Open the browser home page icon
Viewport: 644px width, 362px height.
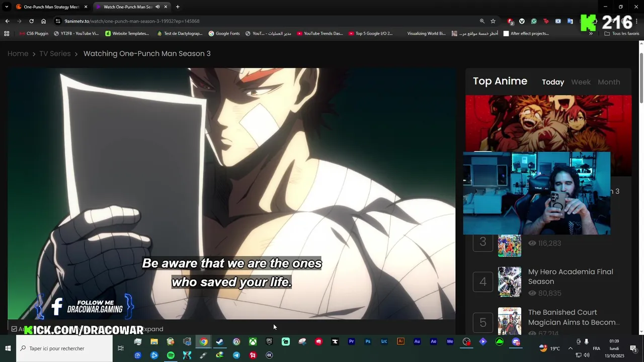[43, 21]
